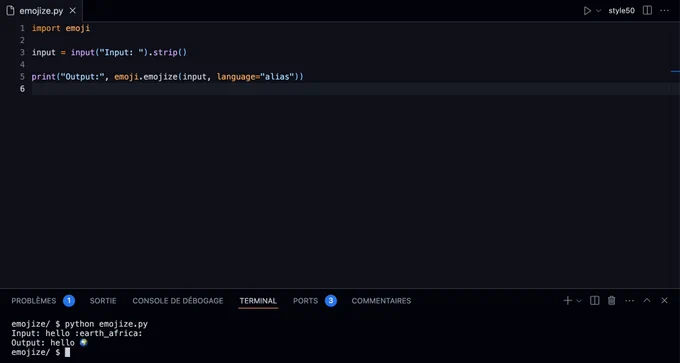This screenshot has height=363, width=680.
Task: Open the PORTS panel tab
Action: click(x=305, y=301)
